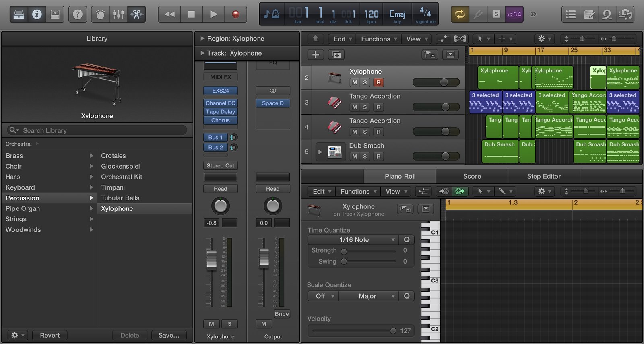Image resolution: width=644 pixels, height=344 pixels.
Task: Click the Revert button in Library
Action: point(50,335)
